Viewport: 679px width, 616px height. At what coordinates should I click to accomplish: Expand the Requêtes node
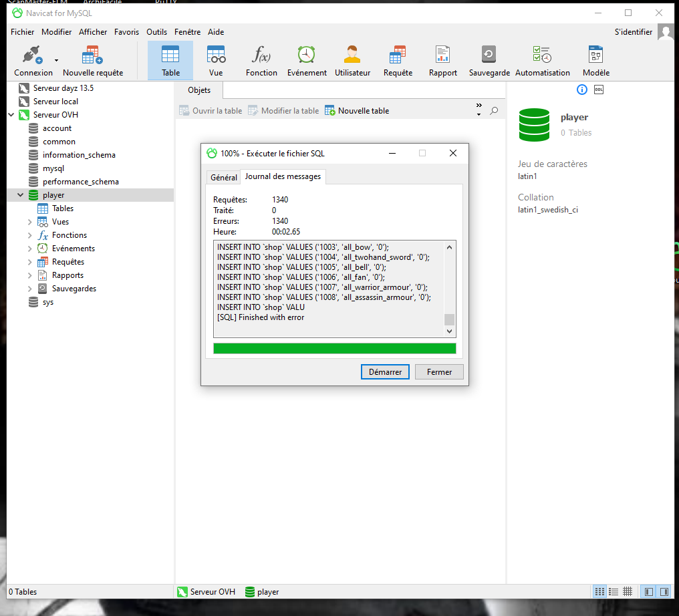(29, 263)
